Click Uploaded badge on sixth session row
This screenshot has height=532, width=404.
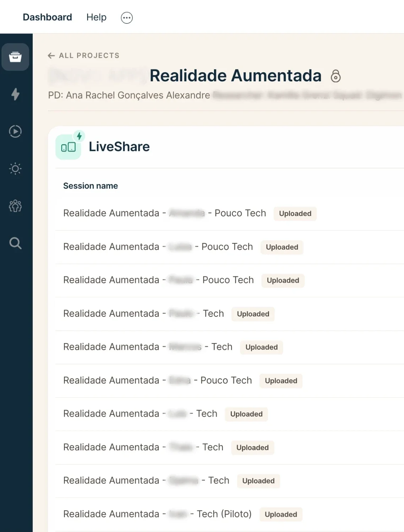pyautogui.click(x=281, y=381)
